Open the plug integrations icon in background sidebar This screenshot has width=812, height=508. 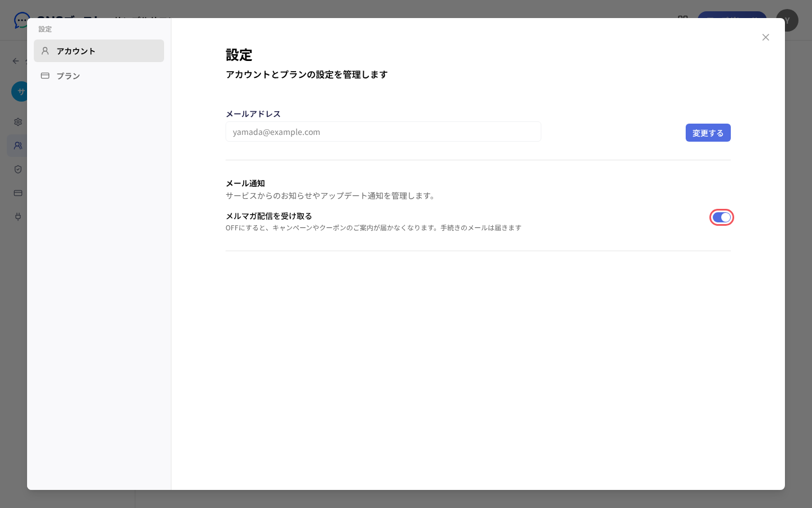[18, 217]
